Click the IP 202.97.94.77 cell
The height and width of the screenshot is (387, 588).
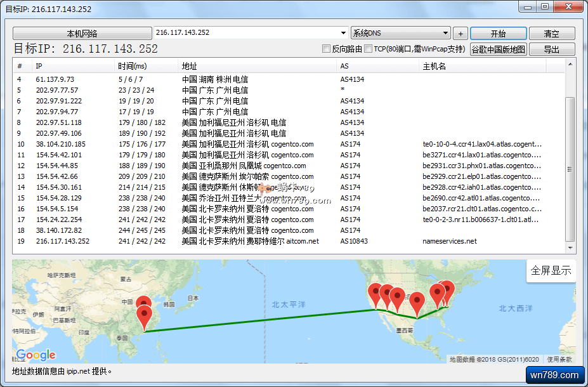click(x=57, y=112)
